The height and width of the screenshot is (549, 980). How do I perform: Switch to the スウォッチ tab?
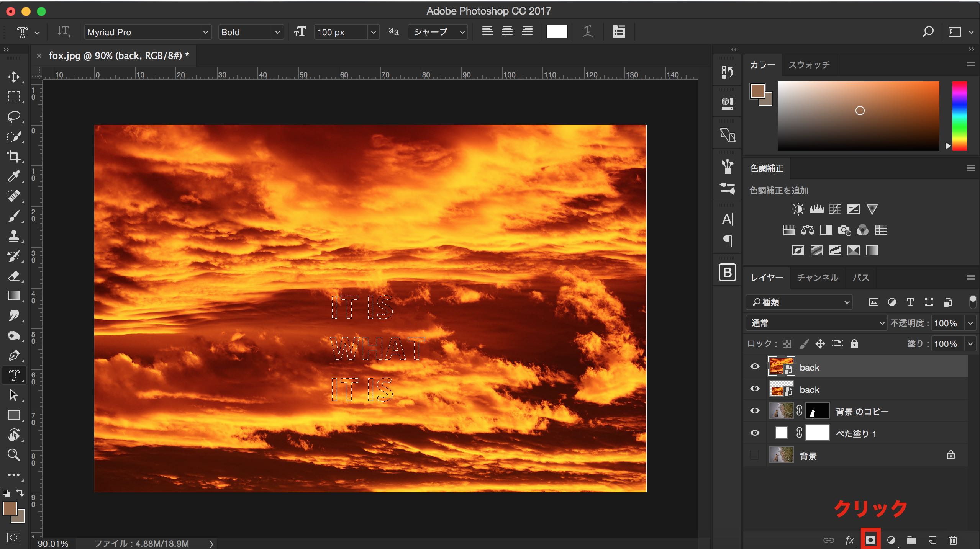(x=809, y=65)
